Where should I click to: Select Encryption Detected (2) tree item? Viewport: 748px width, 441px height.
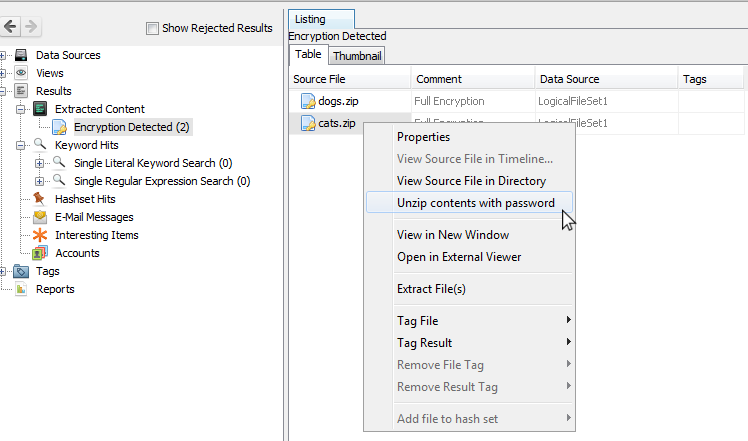(131, 127)
